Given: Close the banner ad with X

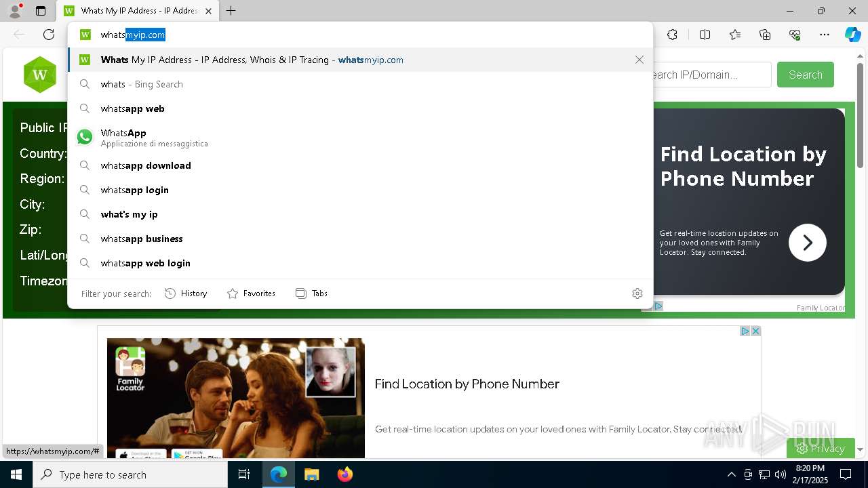Looking at the screenshot, I should 755,331.
